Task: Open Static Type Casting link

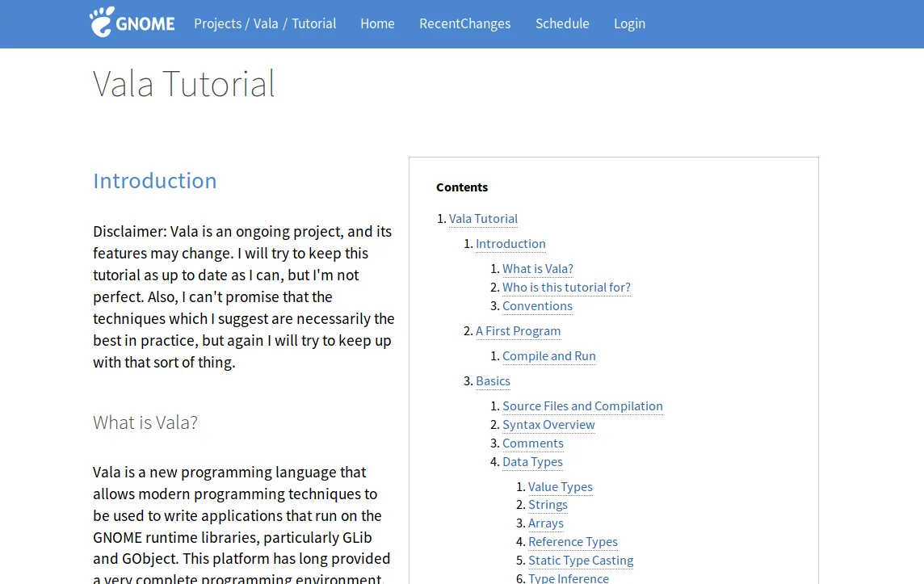Action: click(581, 561)
